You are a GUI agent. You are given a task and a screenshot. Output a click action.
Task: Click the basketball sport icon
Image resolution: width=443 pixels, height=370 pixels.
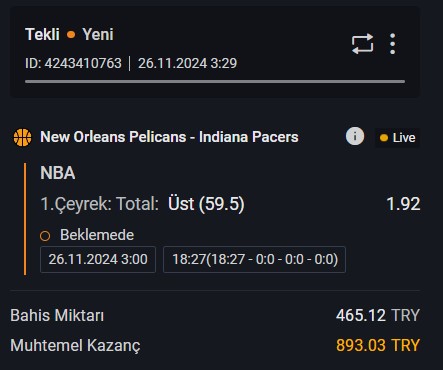[23, 137]
